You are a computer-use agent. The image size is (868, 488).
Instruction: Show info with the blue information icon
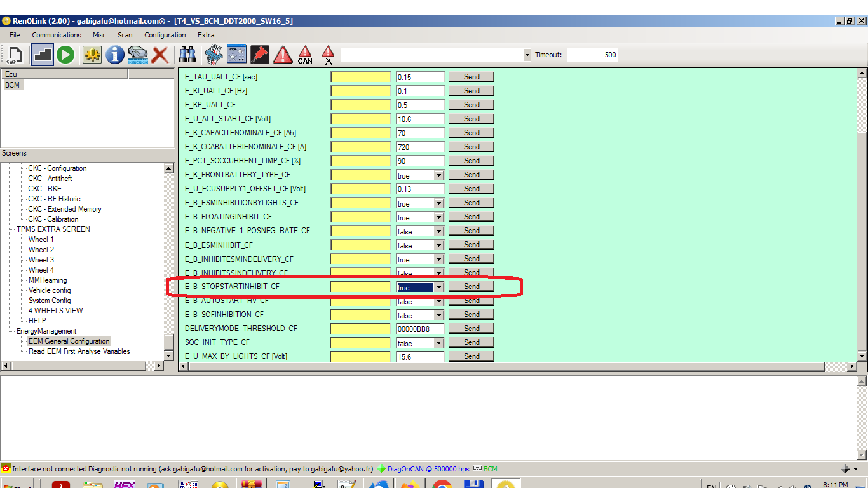(115, 55)
